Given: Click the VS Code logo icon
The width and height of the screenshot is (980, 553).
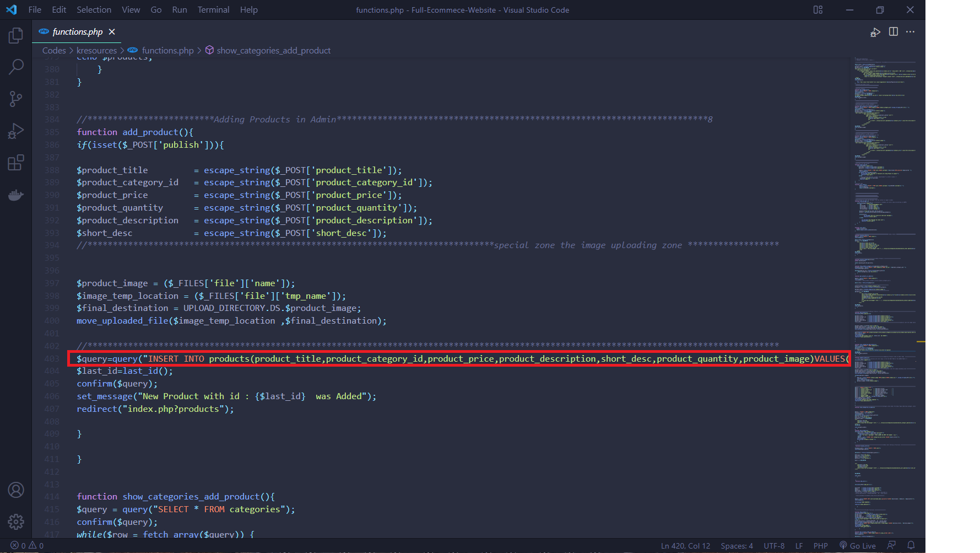Looking at the screenshot, I should 12,10.
